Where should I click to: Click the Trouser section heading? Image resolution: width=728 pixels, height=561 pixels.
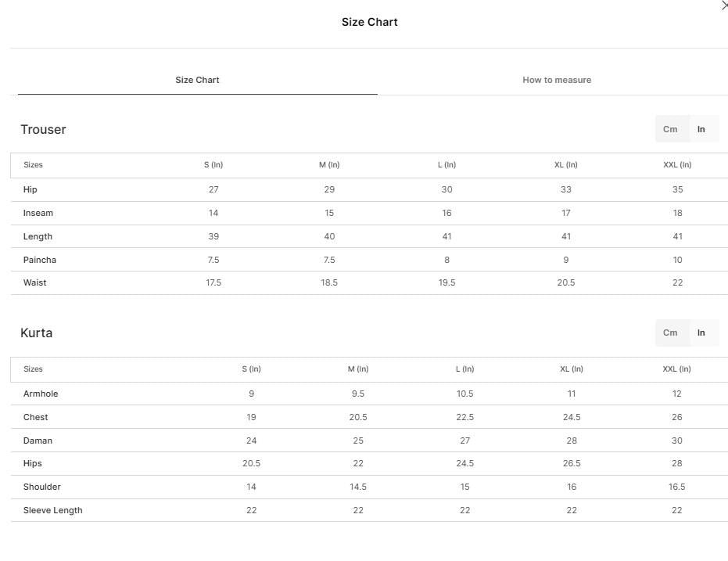43,130
